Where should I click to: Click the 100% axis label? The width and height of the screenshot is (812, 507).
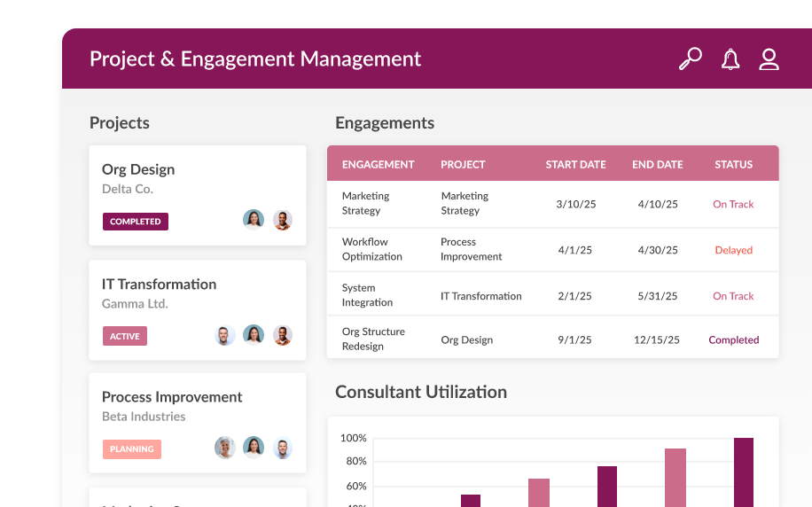[x=353, y=438]
